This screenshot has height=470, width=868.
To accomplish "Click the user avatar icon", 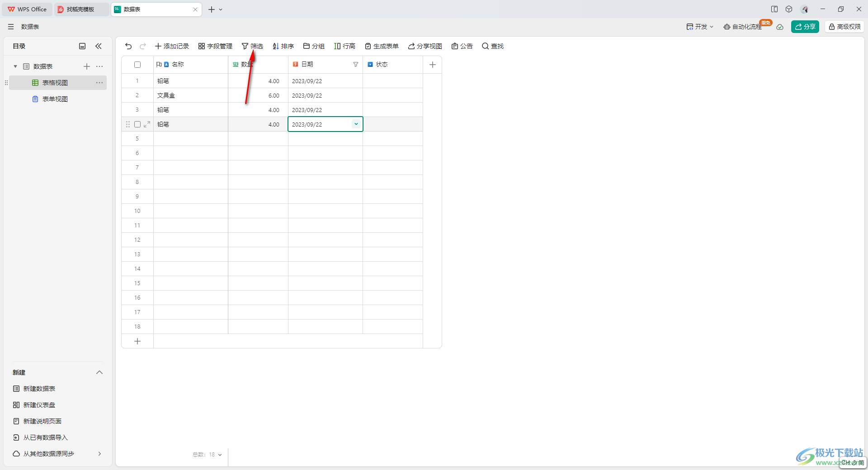I will (x=805, y=9).
